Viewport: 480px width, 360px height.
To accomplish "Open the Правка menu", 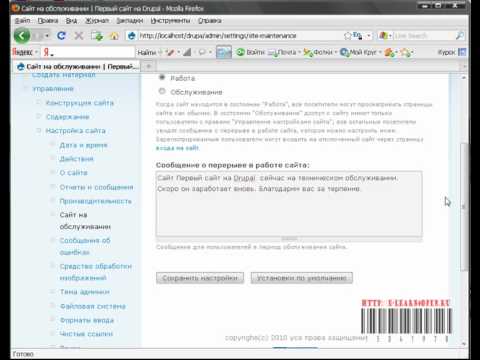I will 48,21.
